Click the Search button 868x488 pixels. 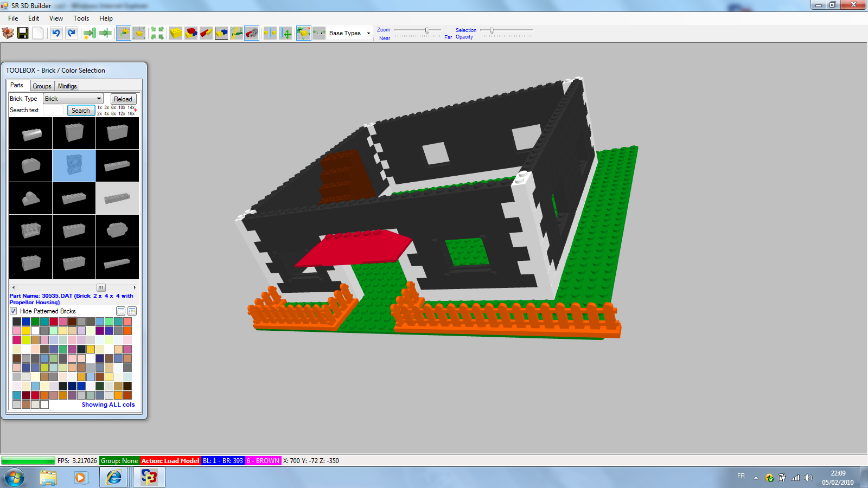80,110
